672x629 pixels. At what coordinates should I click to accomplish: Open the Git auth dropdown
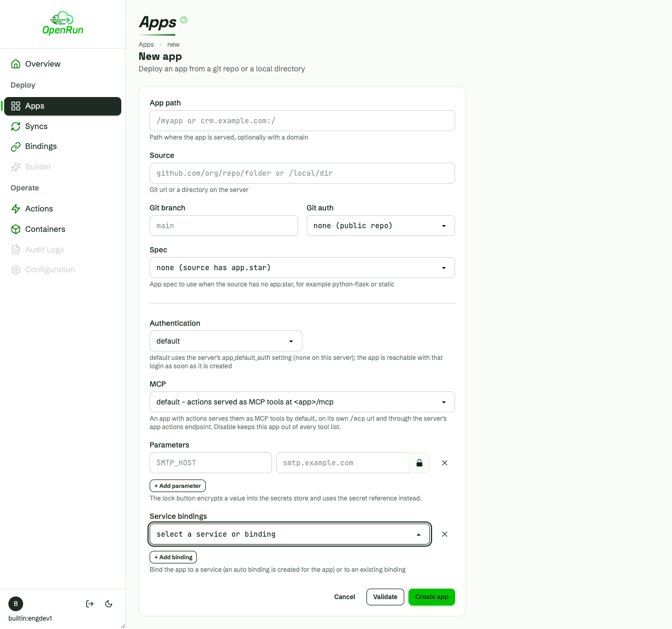(x=381, y=226)
